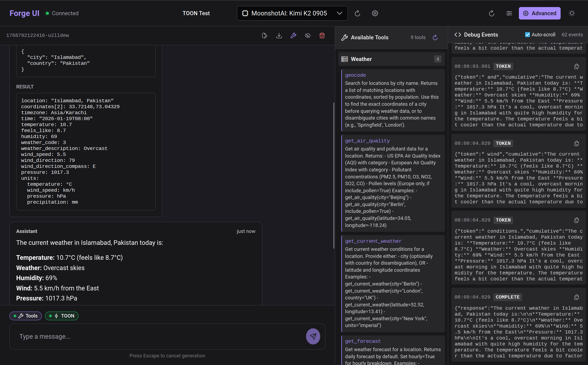Edit the message via the file-pen icon
Screen dimensions: 588x365
click(265, 35)
